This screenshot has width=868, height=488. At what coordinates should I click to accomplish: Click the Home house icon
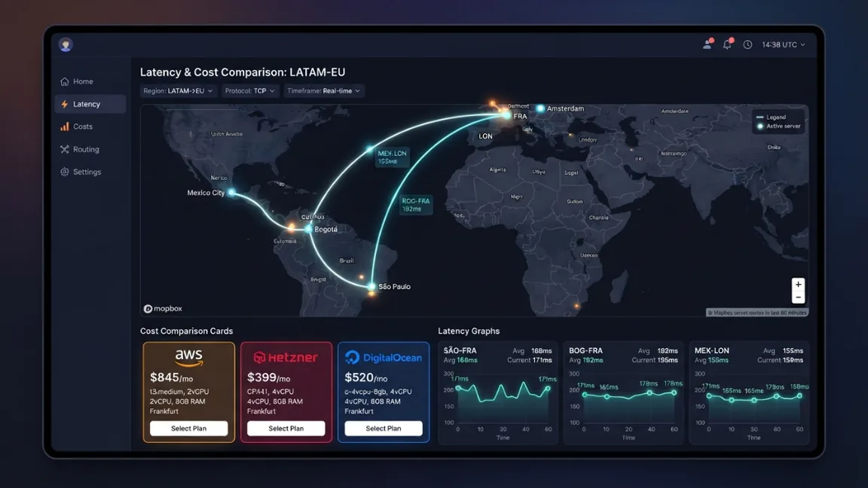coord(65,81)
